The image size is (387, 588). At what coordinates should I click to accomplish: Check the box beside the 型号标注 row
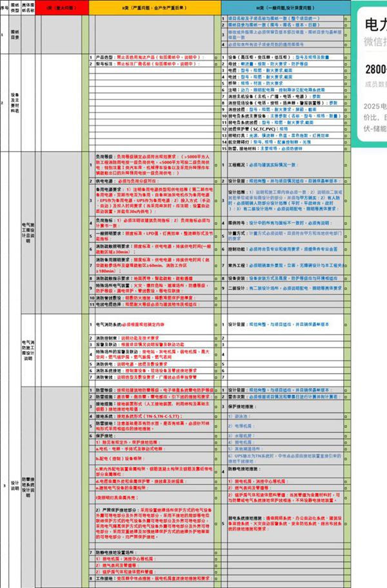point(216,65)
